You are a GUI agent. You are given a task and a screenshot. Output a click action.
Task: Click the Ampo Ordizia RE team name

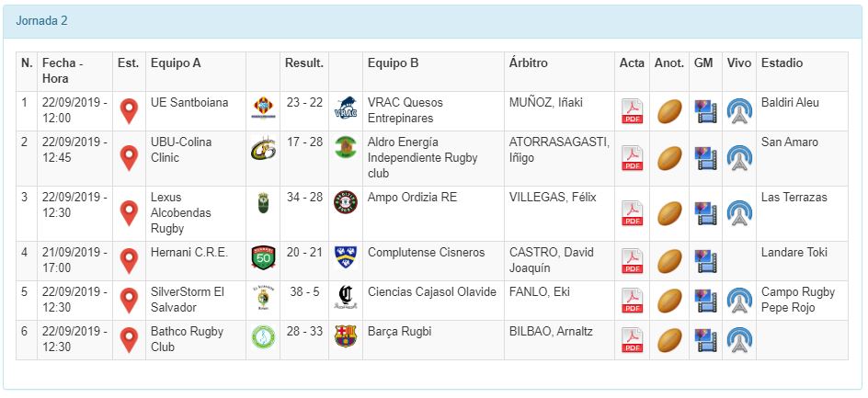412,197
